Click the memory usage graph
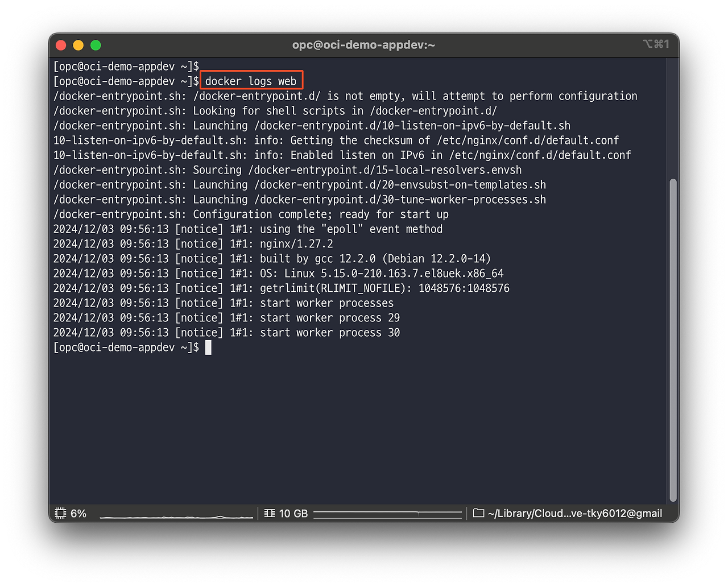The width and height of the screenshot is (728, 587). pyautogui.click(x=387, y=514)
